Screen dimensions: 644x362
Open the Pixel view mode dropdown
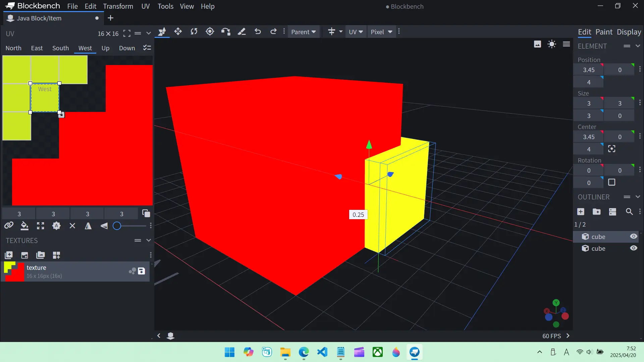coord(381,32)
